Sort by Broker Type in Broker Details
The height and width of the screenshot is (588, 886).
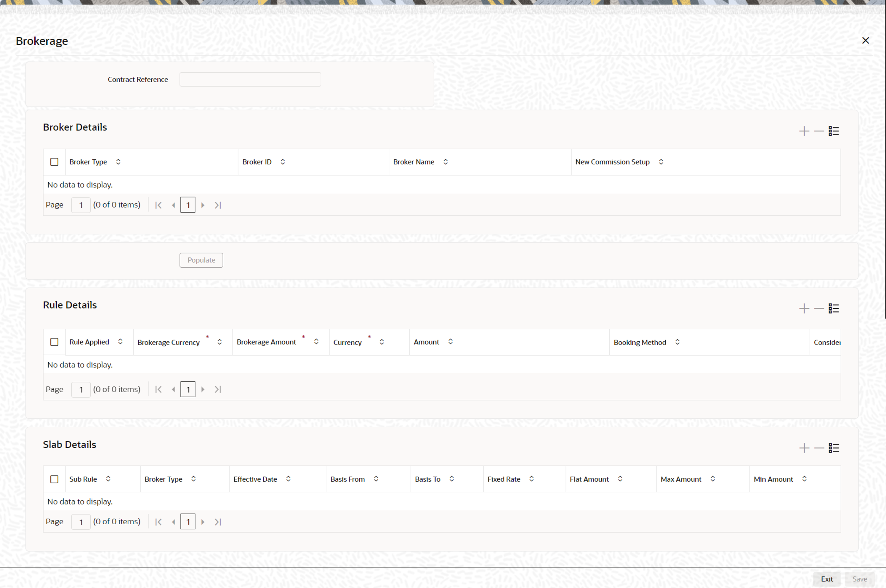(x=118, y=162)
